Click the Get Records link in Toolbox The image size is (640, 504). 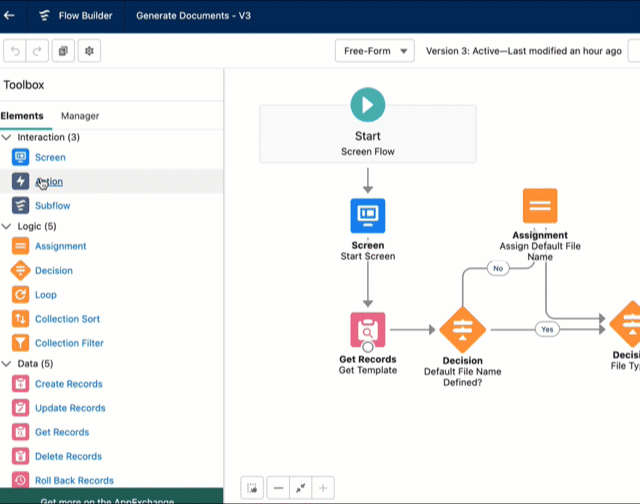point(62,432)
